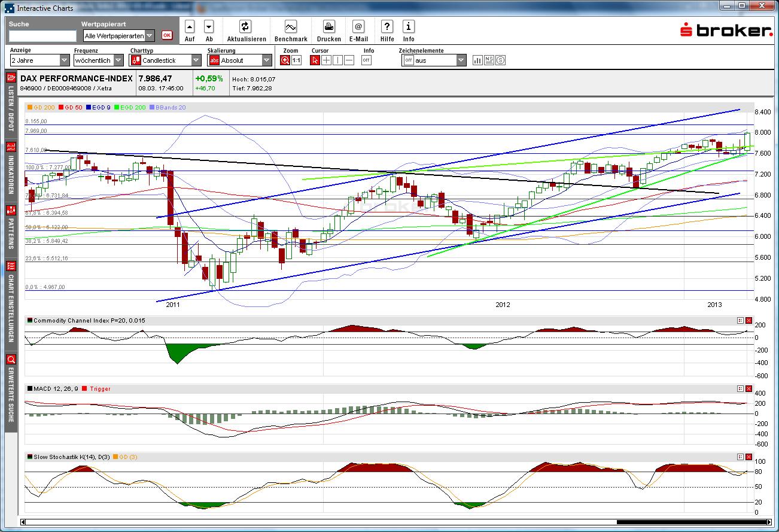Viewport: 779px width, 532px height.
Task: Click the bar chart icon beside Zeichenelemente
Action: tap(478, 60)
